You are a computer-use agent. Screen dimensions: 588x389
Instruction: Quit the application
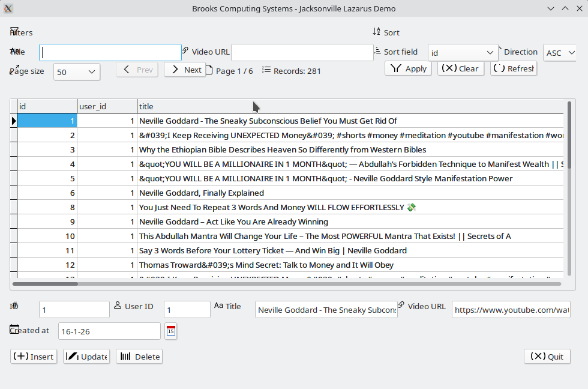coord(547,357)
